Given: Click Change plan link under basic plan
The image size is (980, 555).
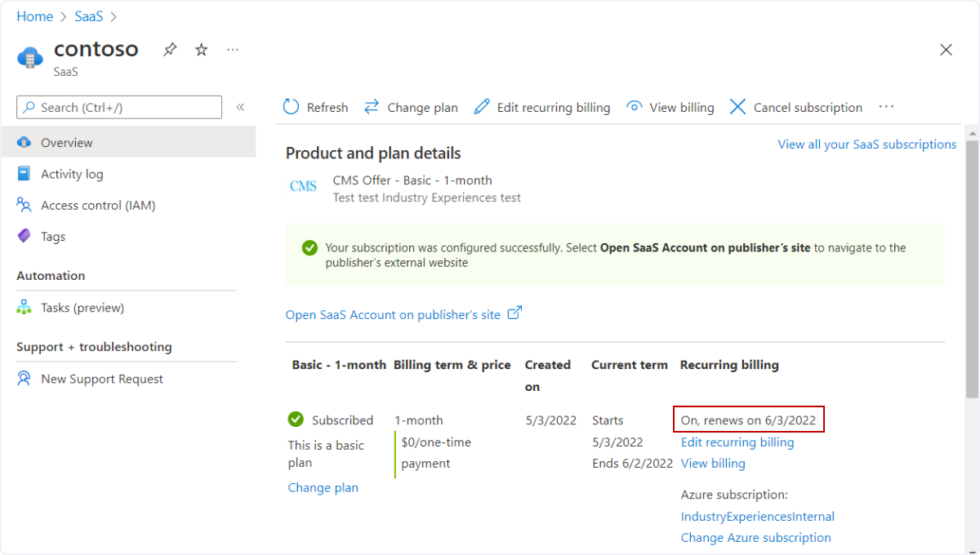Looking at the screenshot, I should click(323, 487).
